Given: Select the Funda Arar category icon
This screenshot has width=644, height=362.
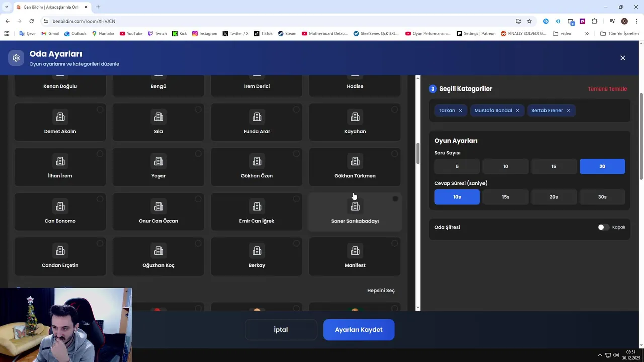Looking at the screenshot, I should coord(257,117).
